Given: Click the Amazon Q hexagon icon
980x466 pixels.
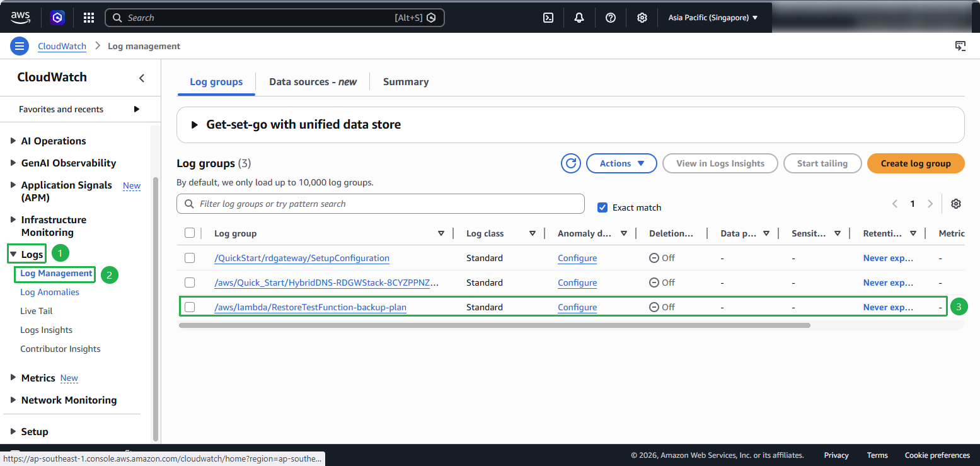Looking at the screenshot, I should pos(58,18).
